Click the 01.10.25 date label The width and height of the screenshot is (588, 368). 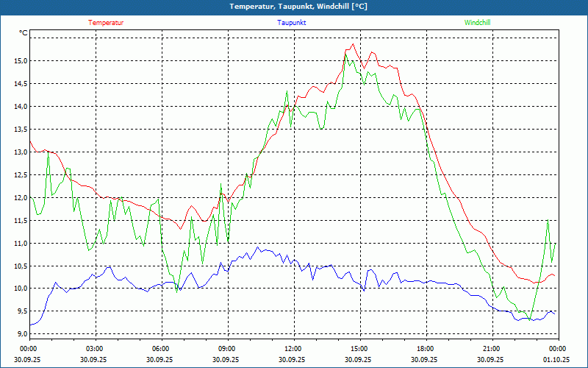pyautogui.click(x=556, y=360)
